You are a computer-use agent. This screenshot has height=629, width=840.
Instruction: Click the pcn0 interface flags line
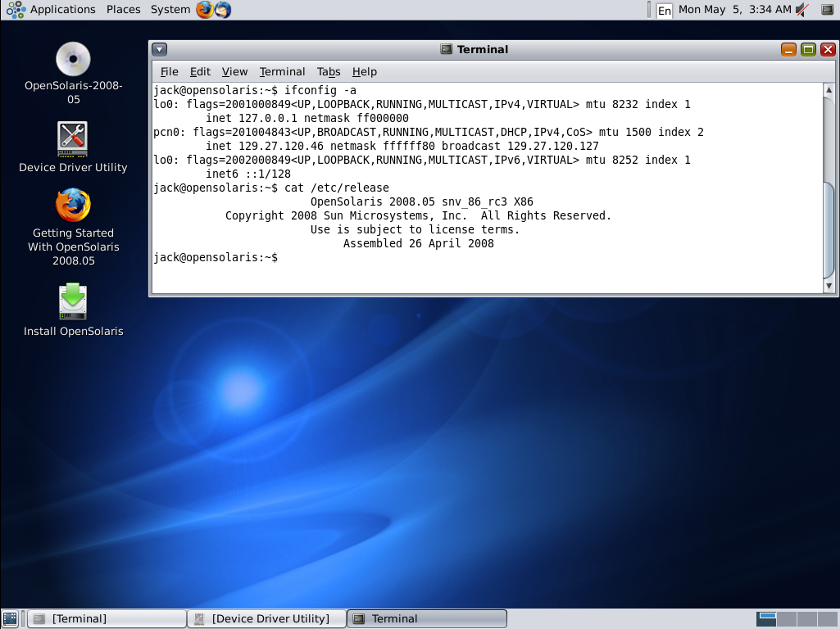click(429, 132)
